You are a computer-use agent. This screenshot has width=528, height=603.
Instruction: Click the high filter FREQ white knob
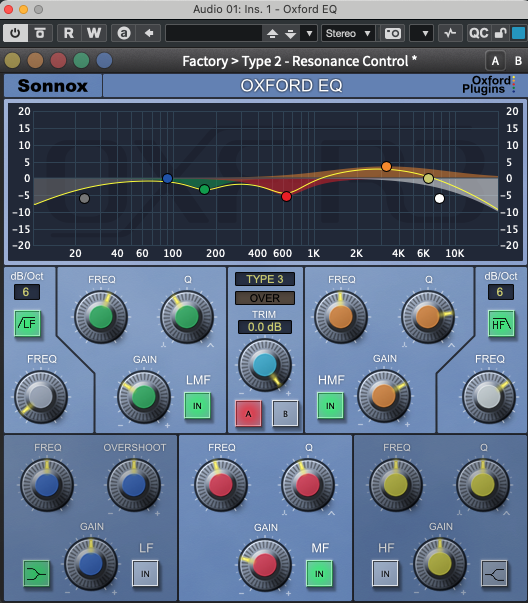tap(489, 396)
